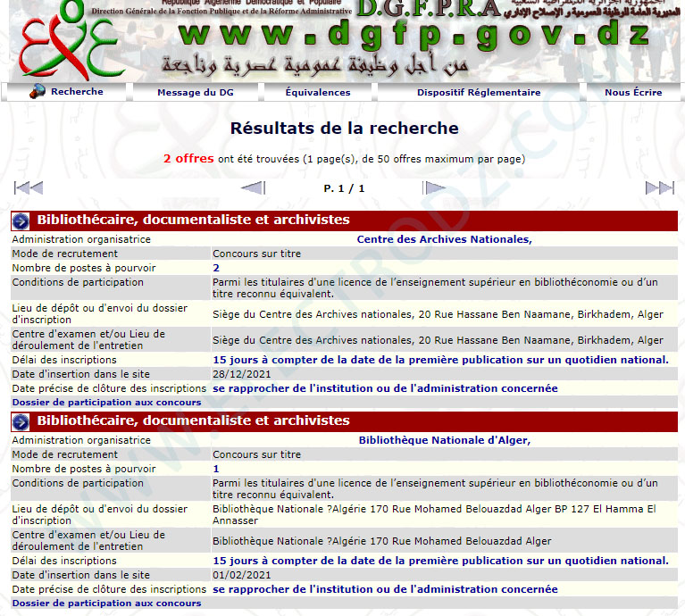Viewport: 685px width, 616px height.
Task: Go to first results page arrow
Action: pyautogui.click(x=29, y=188)
